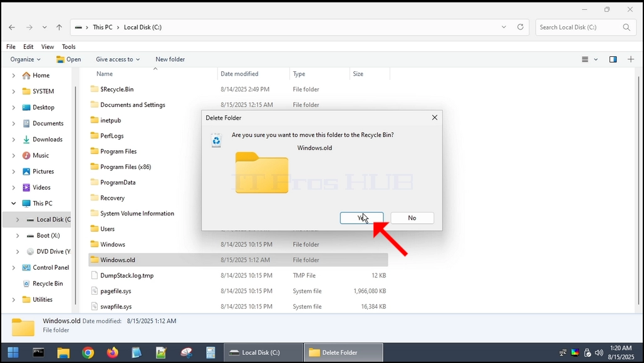Image resolution: width=644 pixels, height=363 pixels.
Task: Click the plus icon in toolbar
Action: pyautogui.click(x=631, y=59)
